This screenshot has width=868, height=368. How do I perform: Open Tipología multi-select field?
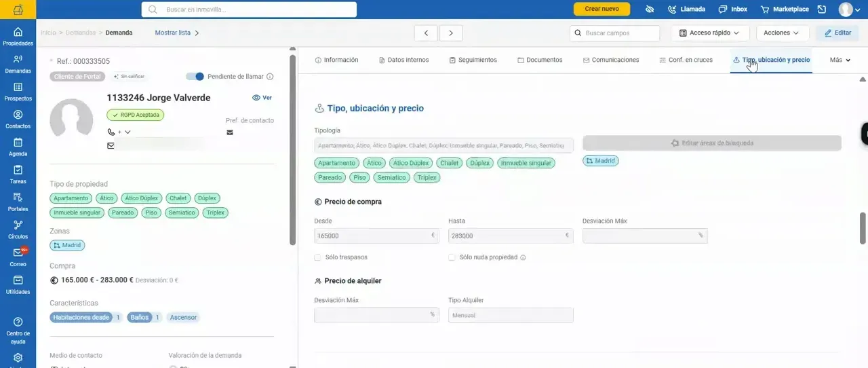click(443, 145)
